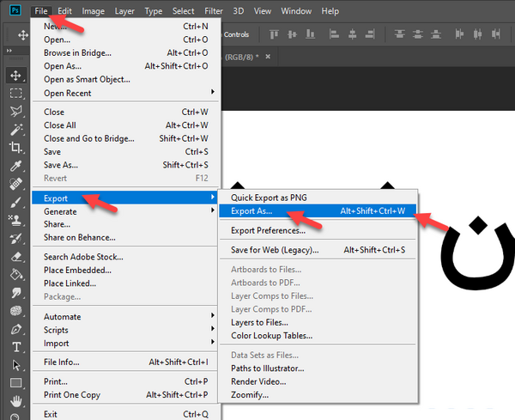Select the Crop tool
Image resolution: width=515 pixels, height=420 pixels.
coord(15,147)
